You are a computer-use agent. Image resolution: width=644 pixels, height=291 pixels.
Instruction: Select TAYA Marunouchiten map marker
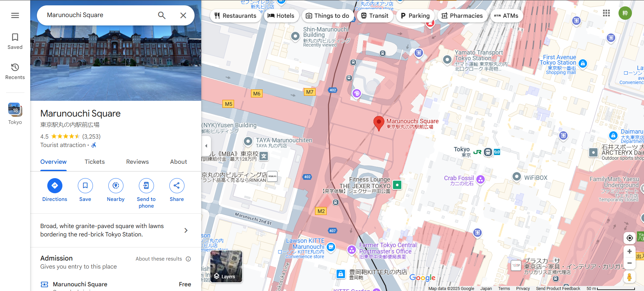pyautogui.click(x=248, y=141)
